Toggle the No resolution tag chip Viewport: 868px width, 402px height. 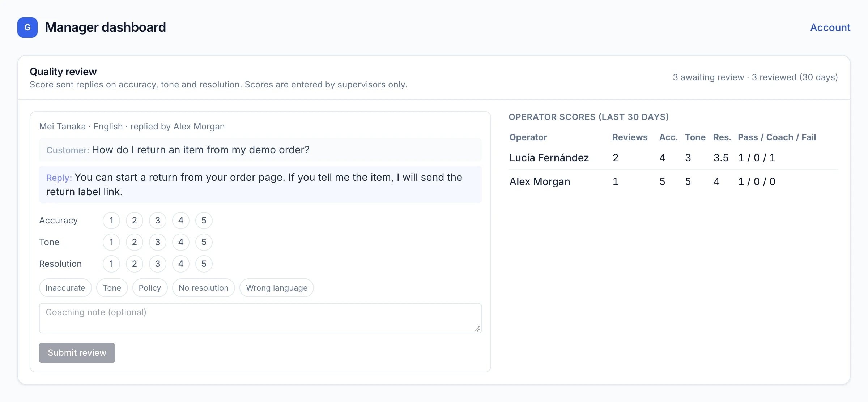click(x=204, y=288)
